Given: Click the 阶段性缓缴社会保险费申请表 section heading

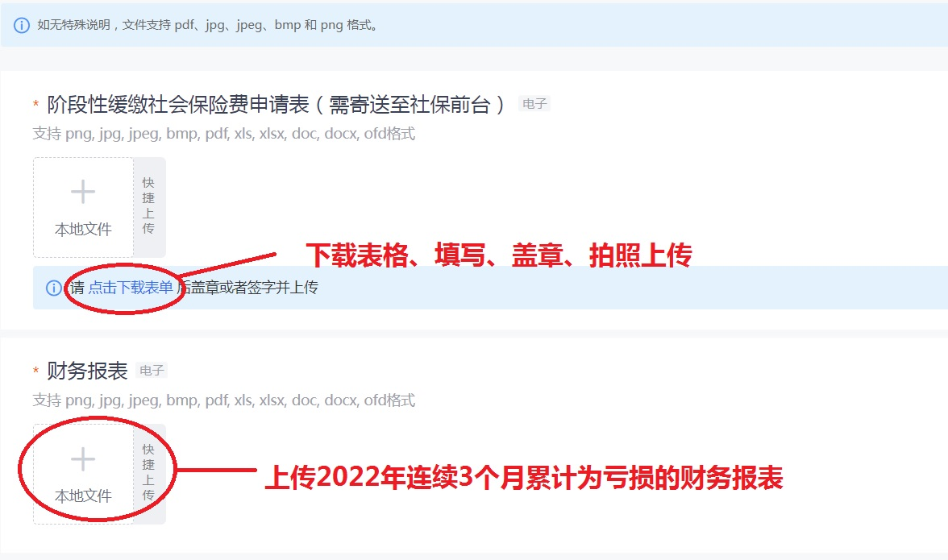Looking at the screenshot, I should click(277, 105).
